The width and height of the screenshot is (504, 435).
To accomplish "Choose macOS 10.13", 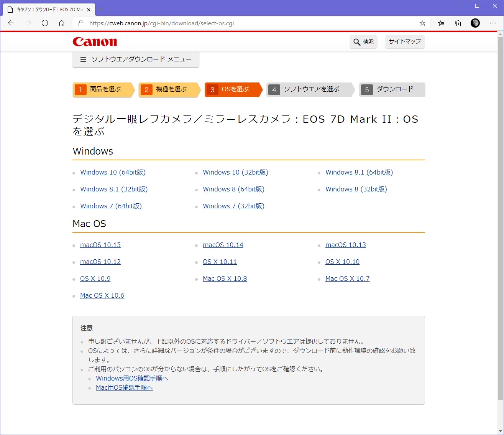I will [x=346, y=245].
